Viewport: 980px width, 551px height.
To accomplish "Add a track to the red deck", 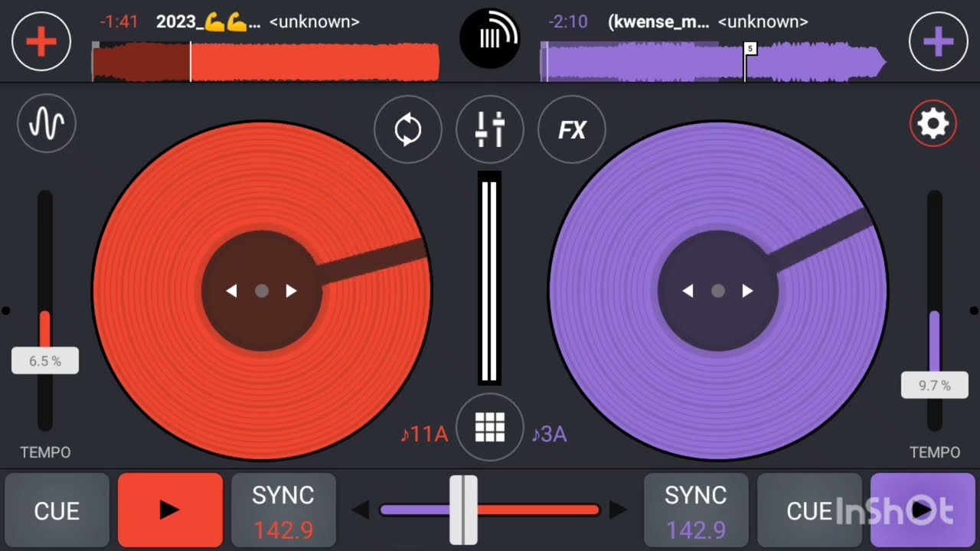I will [x=41, y=41].
